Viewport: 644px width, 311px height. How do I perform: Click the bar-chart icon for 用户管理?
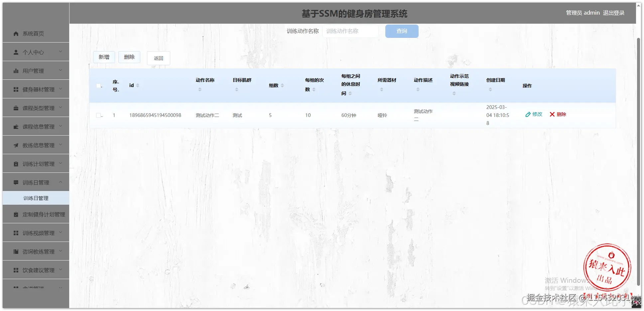coord(15,70)
